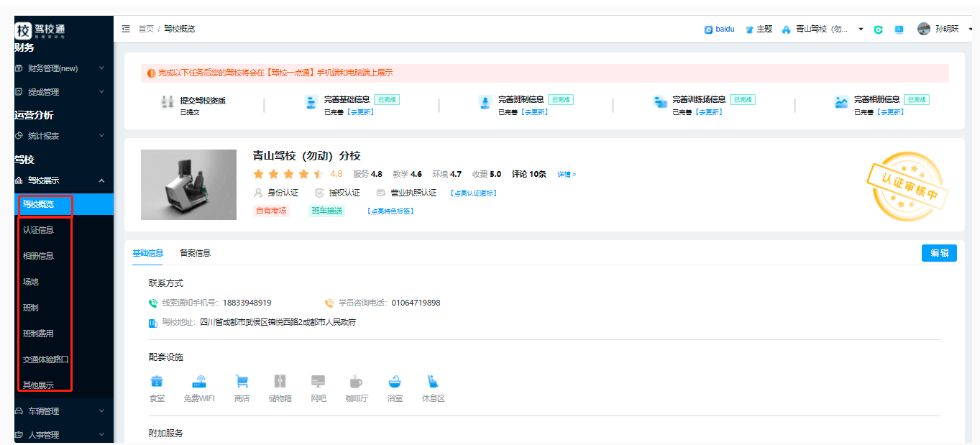Click the blue monitor icon in header

click(x=899, y=29)
